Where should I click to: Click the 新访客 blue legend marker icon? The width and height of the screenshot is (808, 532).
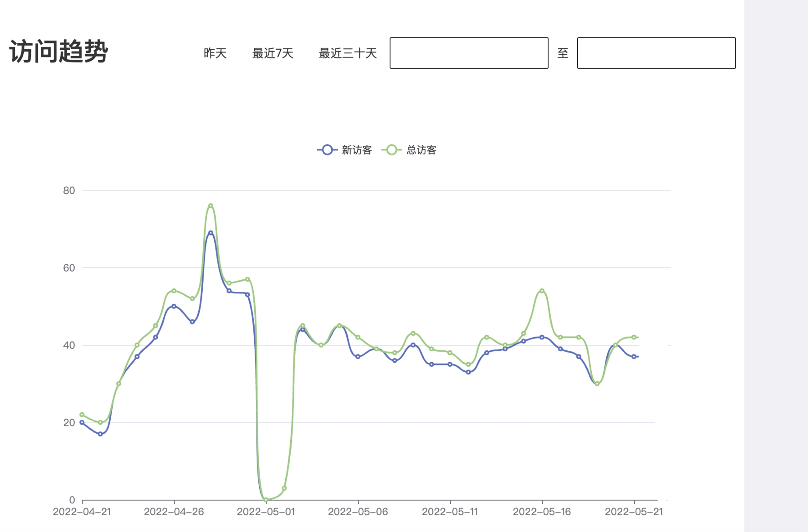tap(327, 150)
